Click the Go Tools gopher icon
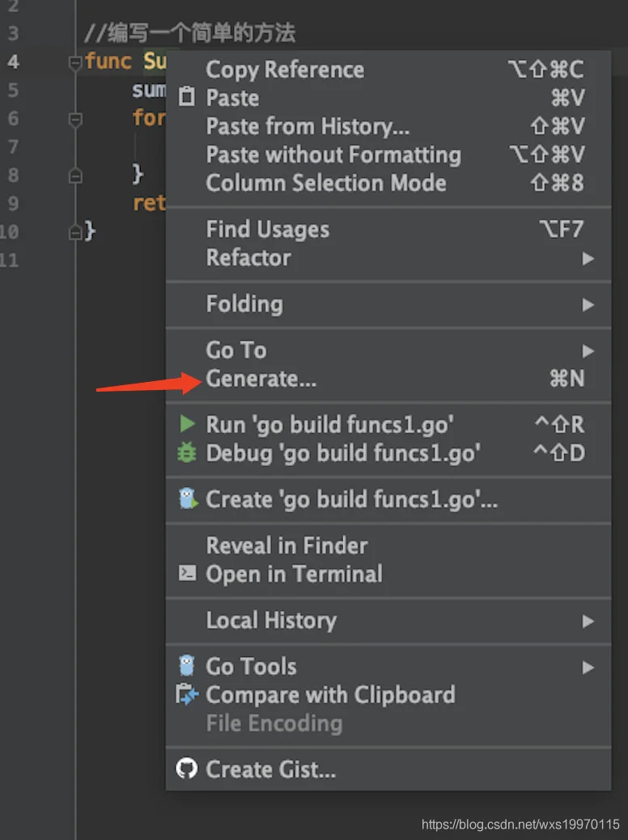 [x=186, y=666]
